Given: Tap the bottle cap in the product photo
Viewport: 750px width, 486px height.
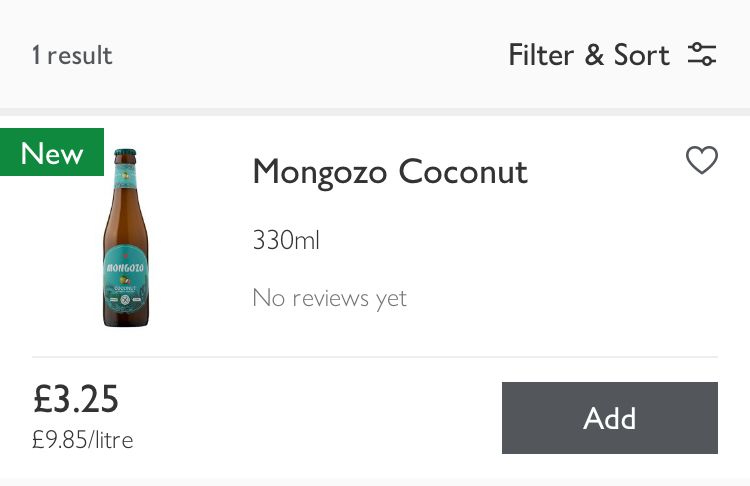Looking at the screenshot, I should [x=125, y=158].
